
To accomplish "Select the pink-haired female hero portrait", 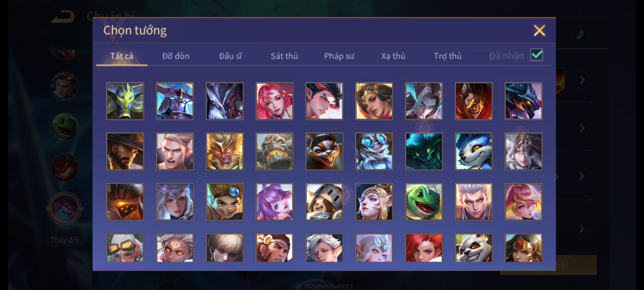I will point(275,101).
